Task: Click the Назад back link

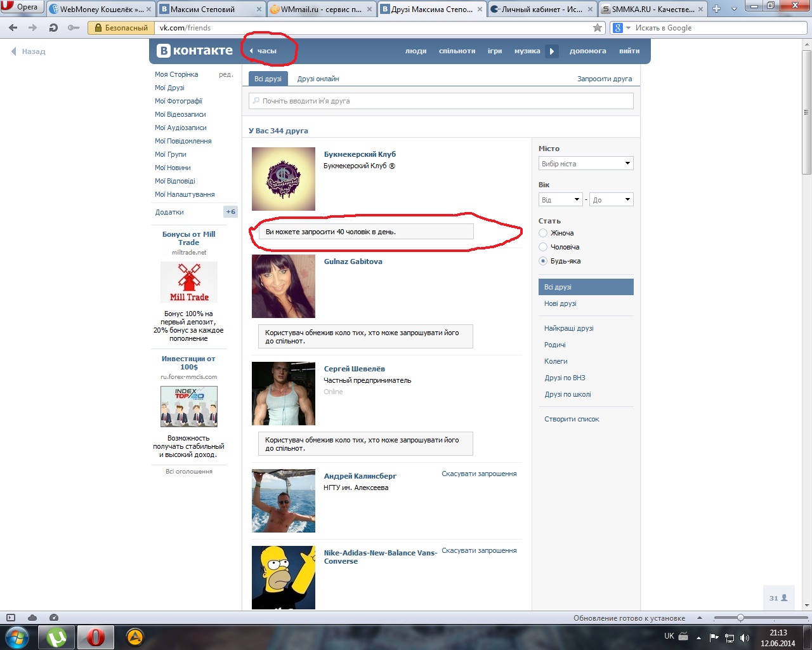Action: point(29,51)
